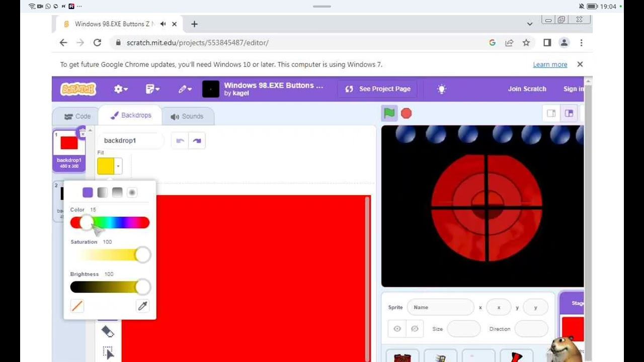The width and height of the screenshot is (644, 362).
Task: Choose the transparent no-fill swatch
Action: pyautogui.click(x=77, y=306)
